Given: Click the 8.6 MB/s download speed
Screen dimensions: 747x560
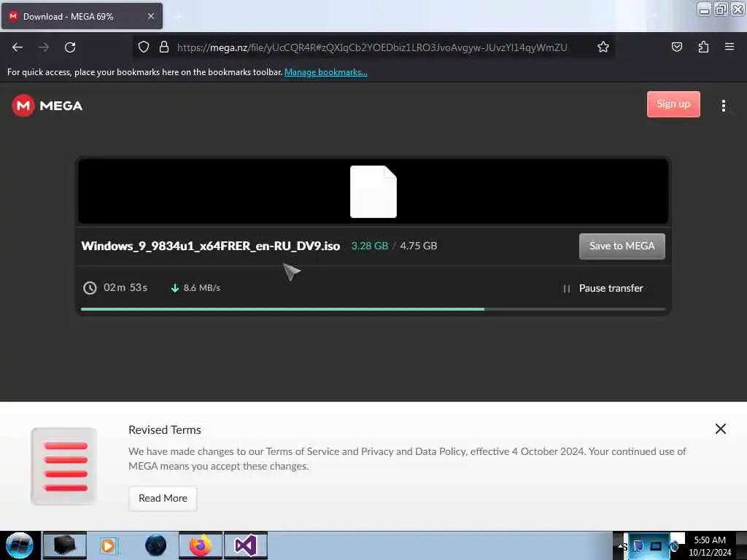Looking at the screenshot, I should (201, 287).
